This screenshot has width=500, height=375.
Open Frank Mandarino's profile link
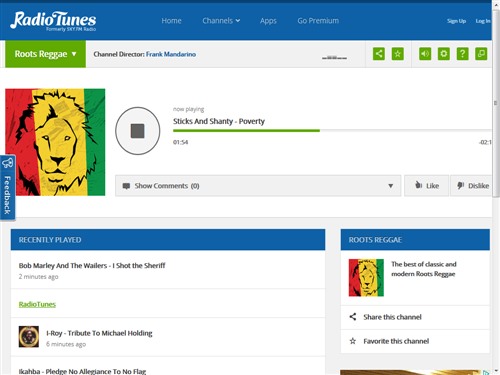click(x=171, y=54)
